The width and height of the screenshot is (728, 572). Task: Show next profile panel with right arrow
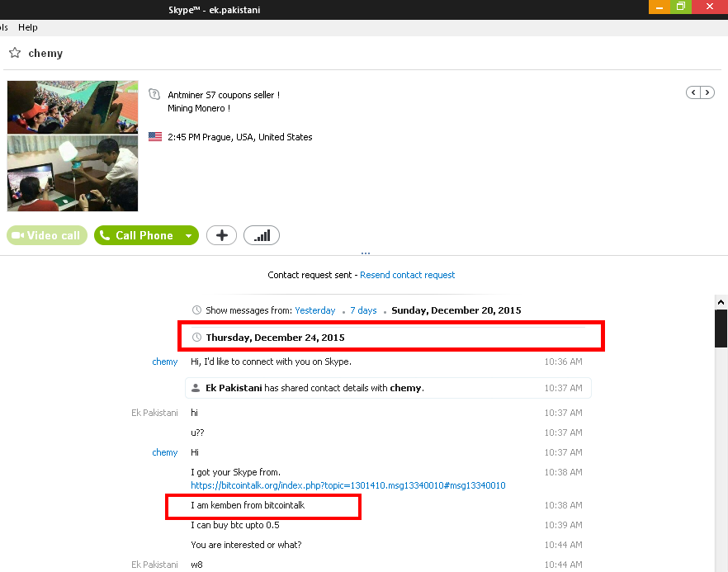707,92
